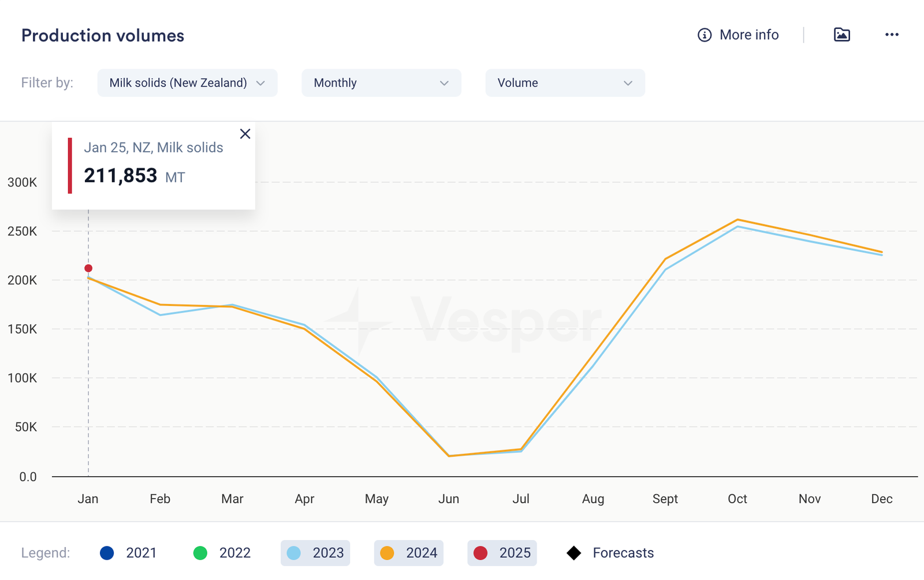Hide the 2023 series in legend
The width and height of the screenshot is (924, 580).
(x=315, y=553)
